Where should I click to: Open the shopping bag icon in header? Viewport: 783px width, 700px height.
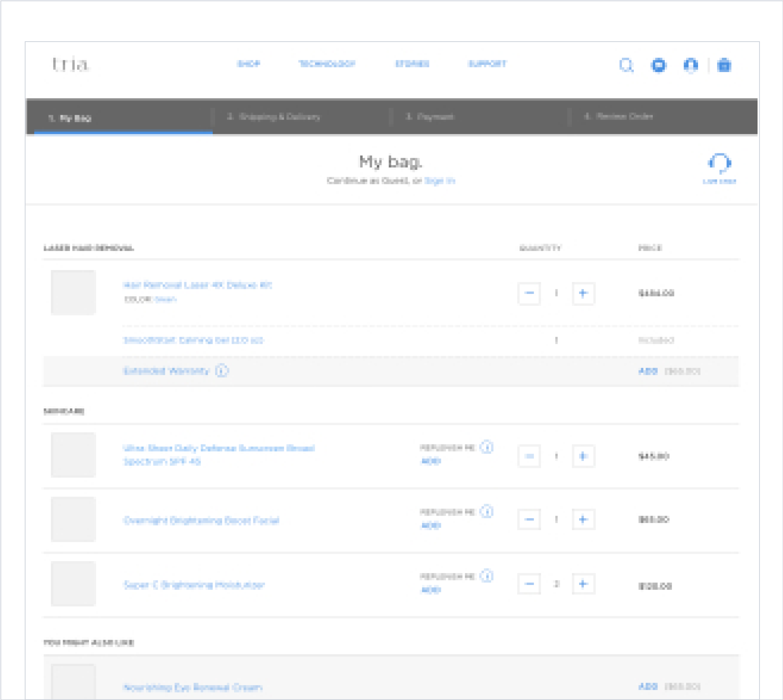pyautogui.click(x=724, y=65)
